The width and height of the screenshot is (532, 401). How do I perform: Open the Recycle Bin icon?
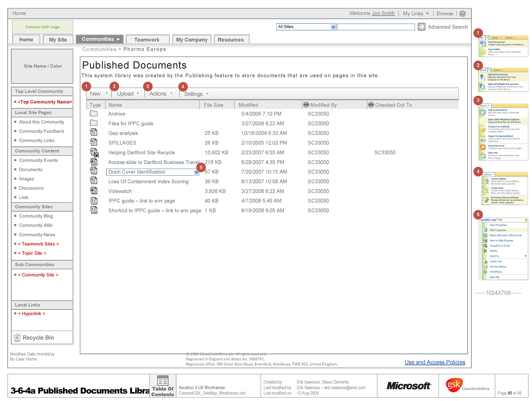coord(17,338)
